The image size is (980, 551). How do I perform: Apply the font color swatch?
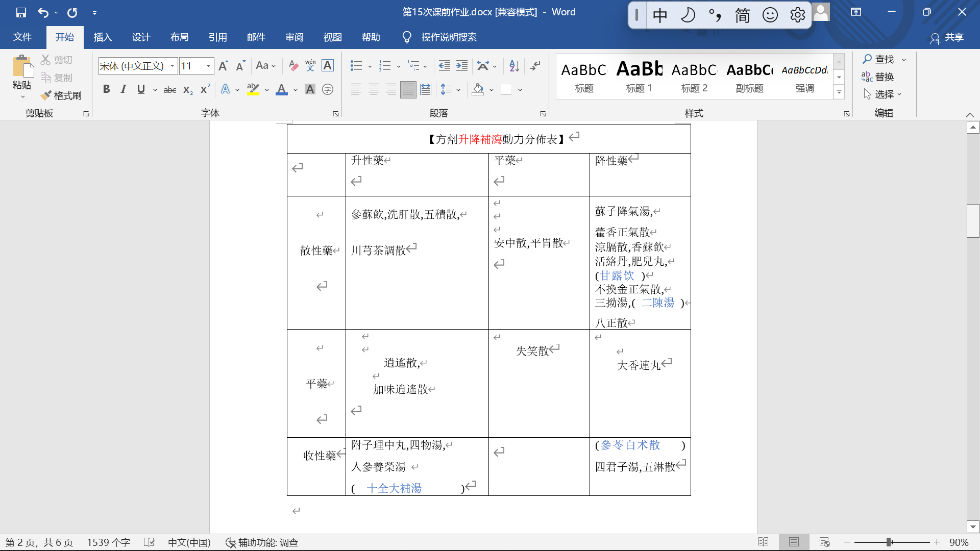point(282,90)
